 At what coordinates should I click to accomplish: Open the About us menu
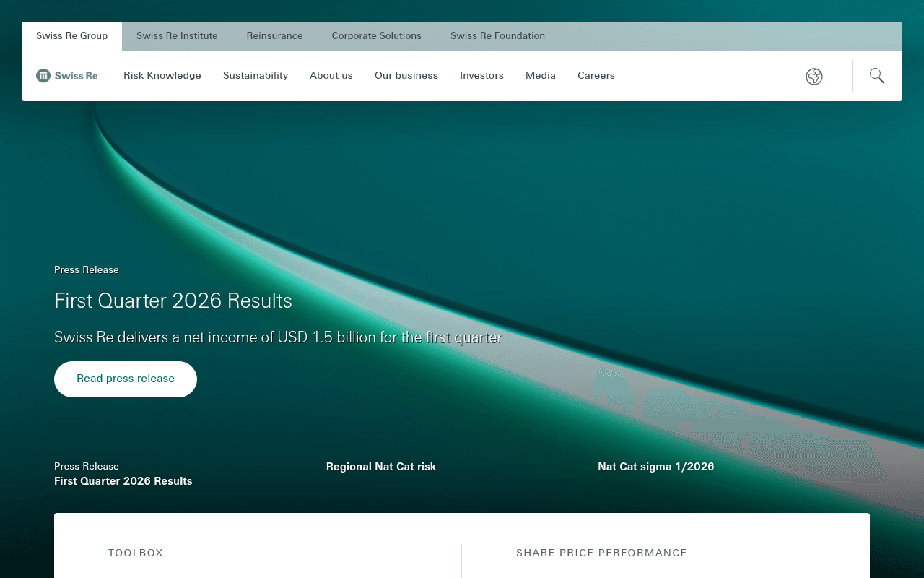point(331,75)
